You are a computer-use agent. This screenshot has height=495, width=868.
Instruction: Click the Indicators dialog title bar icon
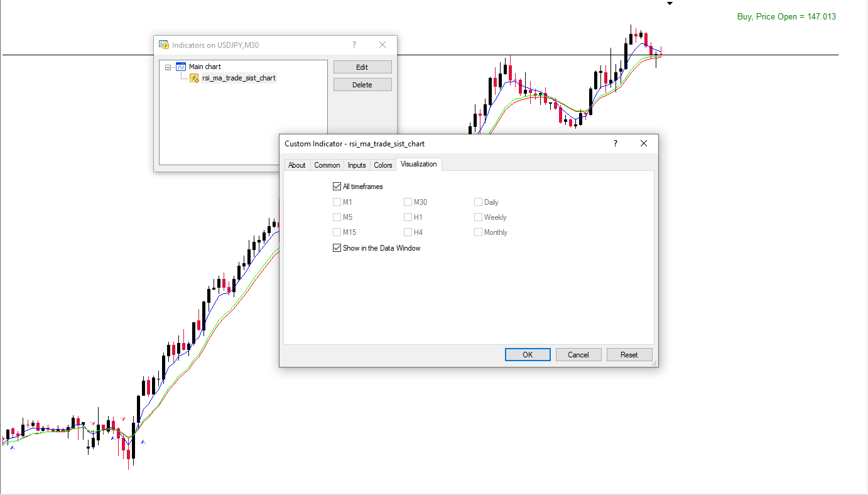click(x=164, y=45)
